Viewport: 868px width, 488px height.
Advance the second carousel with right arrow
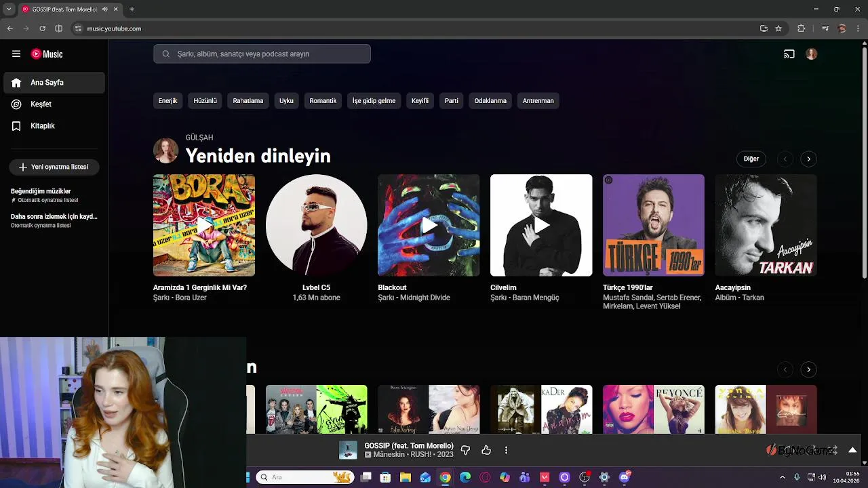coord(808,369)
